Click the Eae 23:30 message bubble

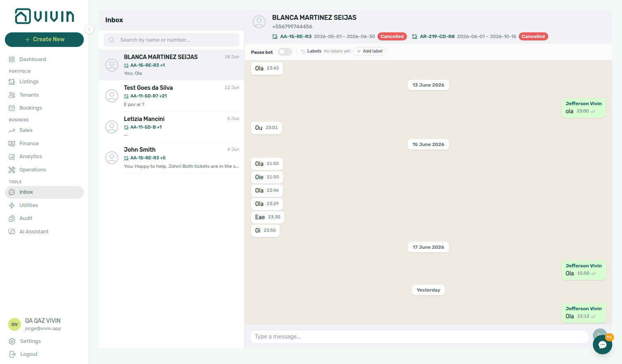(x=268, y=217)
